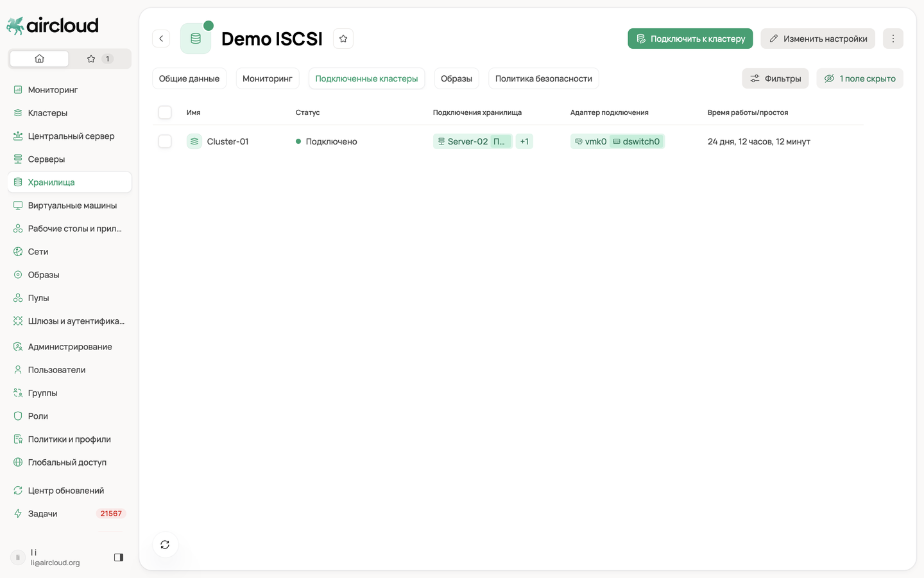Show hidden field via 1 поле скрыто
The width and height of the screenshot is (924, 578).
coord(860,78)
